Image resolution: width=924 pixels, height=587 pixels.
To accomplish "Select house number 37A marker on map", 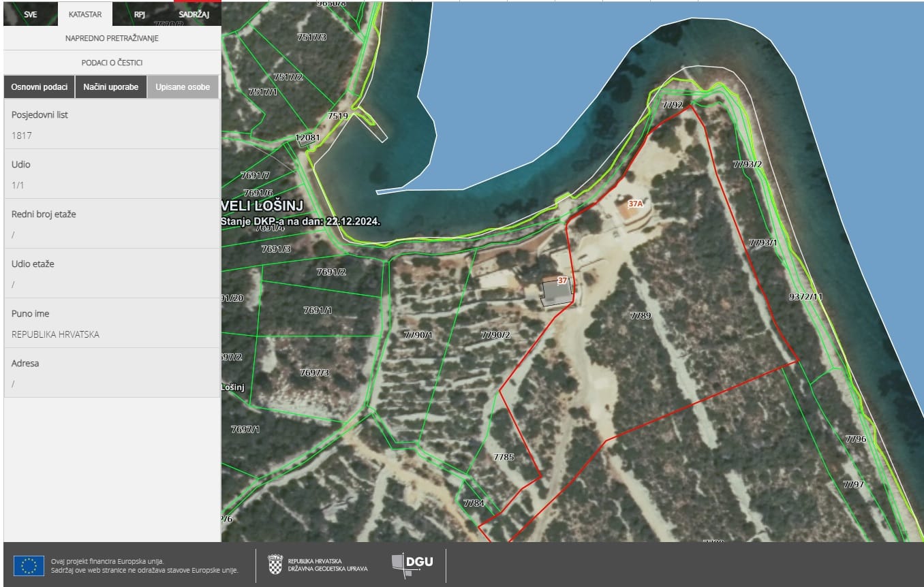I will click(635, 204).
